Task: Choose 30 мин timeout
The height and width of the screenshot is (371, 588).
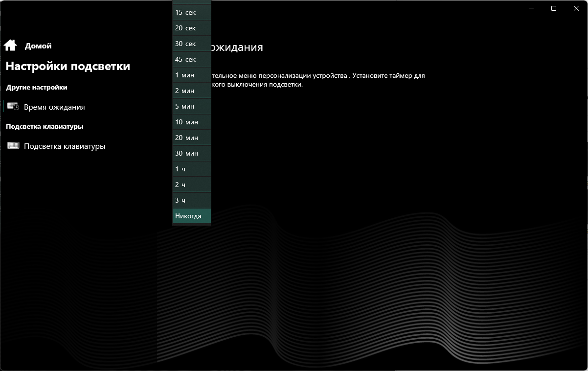Action: [192, 153]
